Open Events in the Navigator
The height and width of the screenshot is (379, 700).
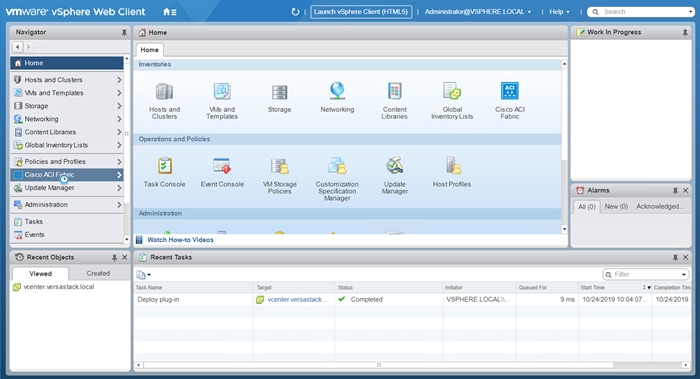[67, 235]
